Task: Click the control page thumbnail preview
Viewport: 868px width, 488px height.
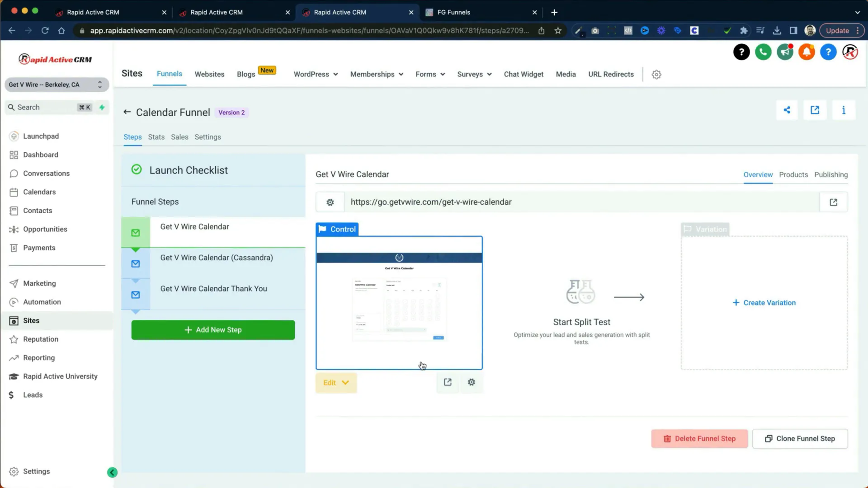Action: (x=399, y=303)
